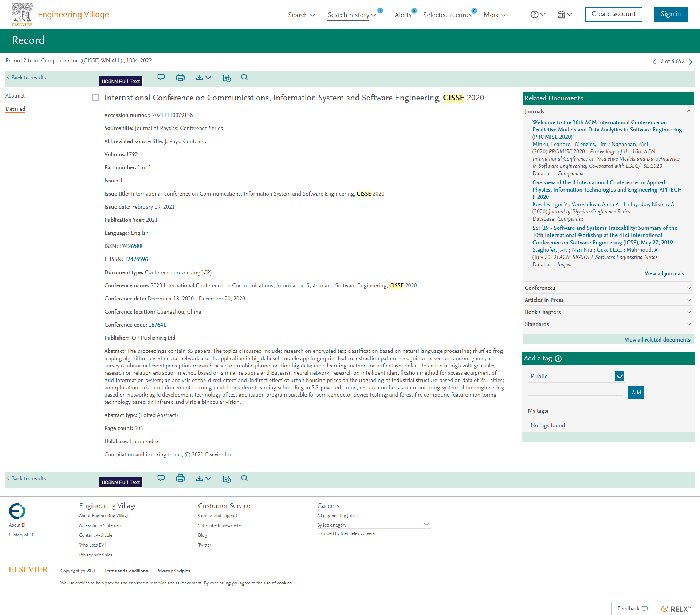Click the bottom toolbar magnifier icon

(x=244, y=478)
